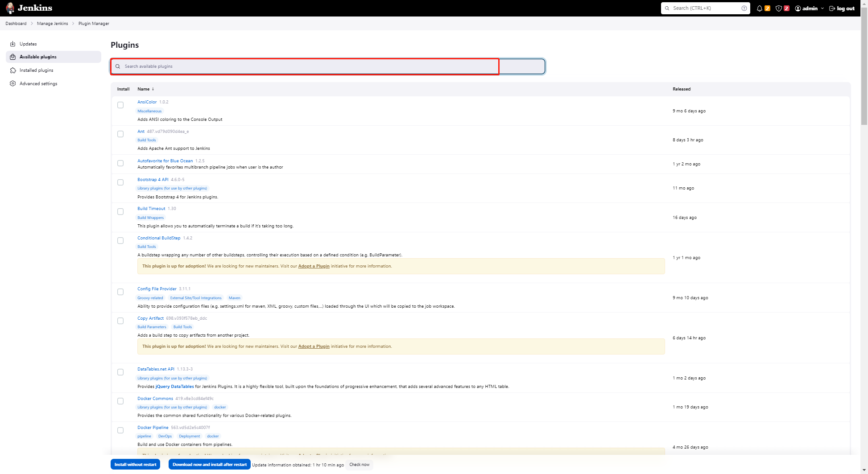Open security warnings shield icon

[778, 8]
